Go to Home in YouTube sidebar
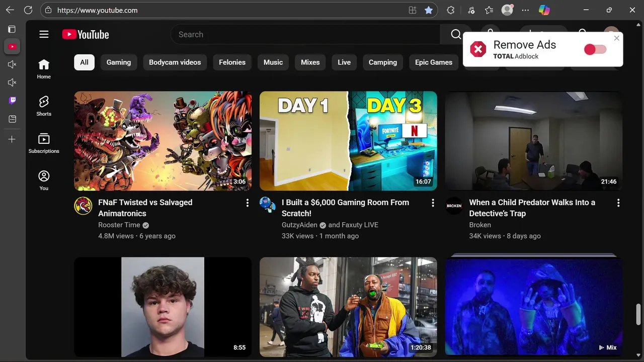Screen dimensions: 644x362 click(x=44, y=69)
